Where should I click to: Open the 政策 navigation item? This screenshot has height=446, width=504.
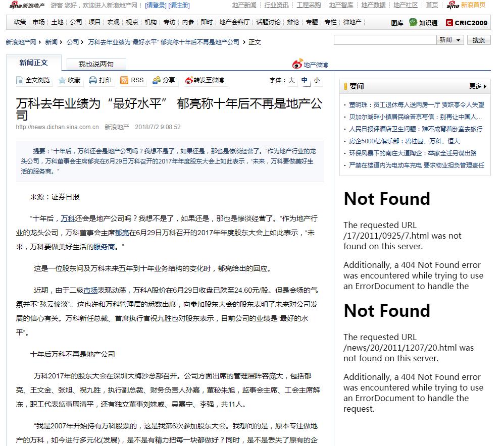pyautogui.click(x=20, y=22)
